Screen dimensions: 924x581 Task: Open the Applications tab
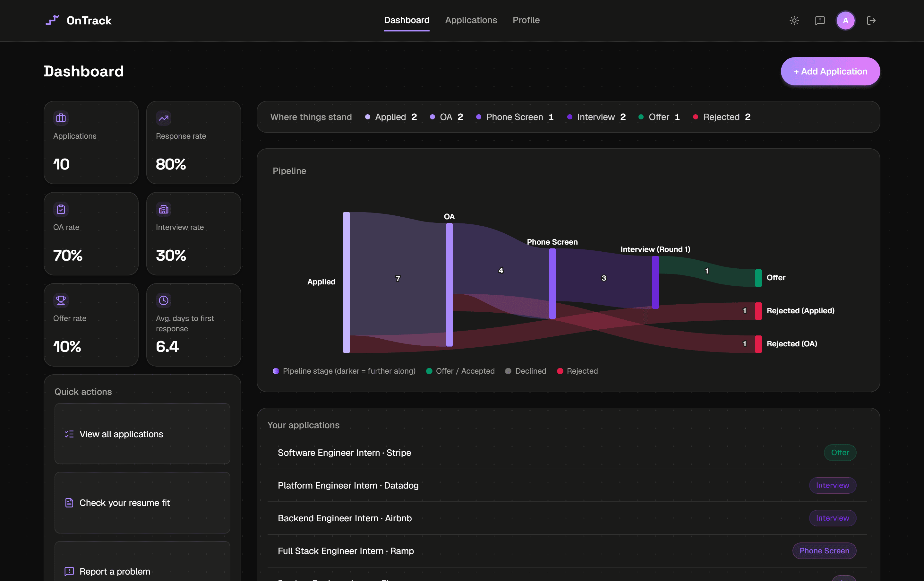click(471, 20)
